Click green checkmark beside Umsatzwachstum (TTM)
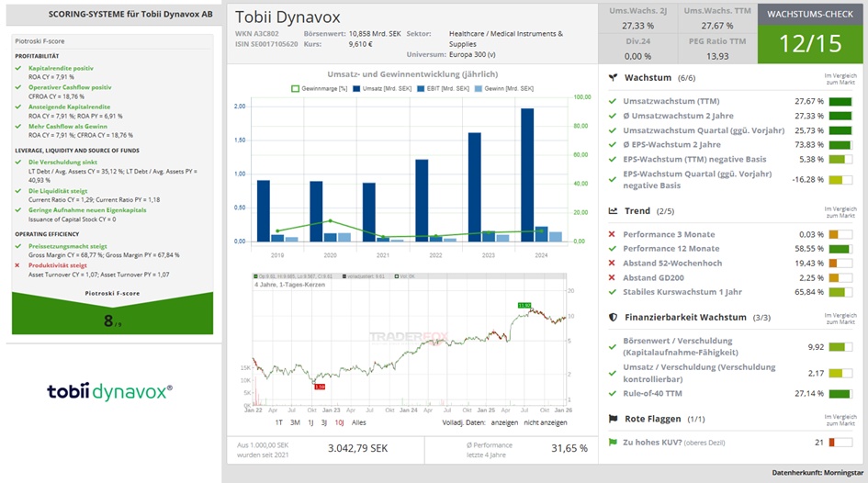This screenshot has width=868, height=483. coord(613,101)
